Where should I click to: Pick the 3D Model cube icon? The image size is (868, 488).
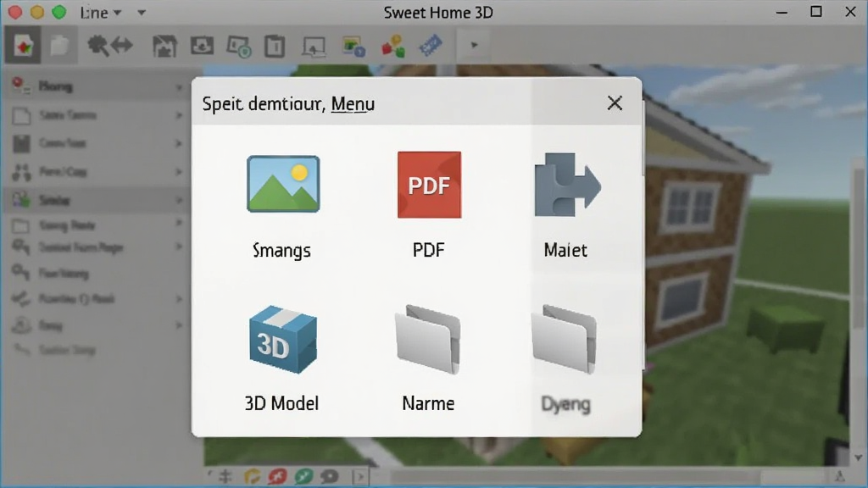(283, 339)
